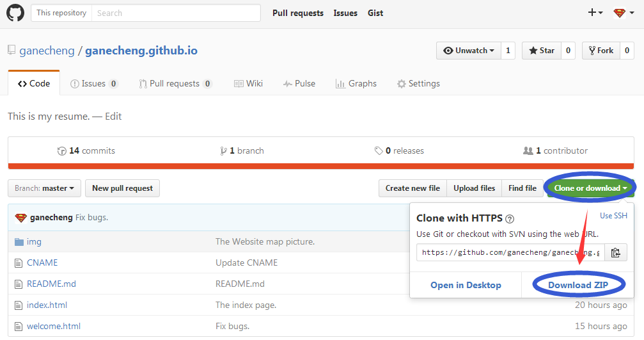The height and width of the screenshot is (340, 644).
Task: Click Find file button
Action: 522,188
